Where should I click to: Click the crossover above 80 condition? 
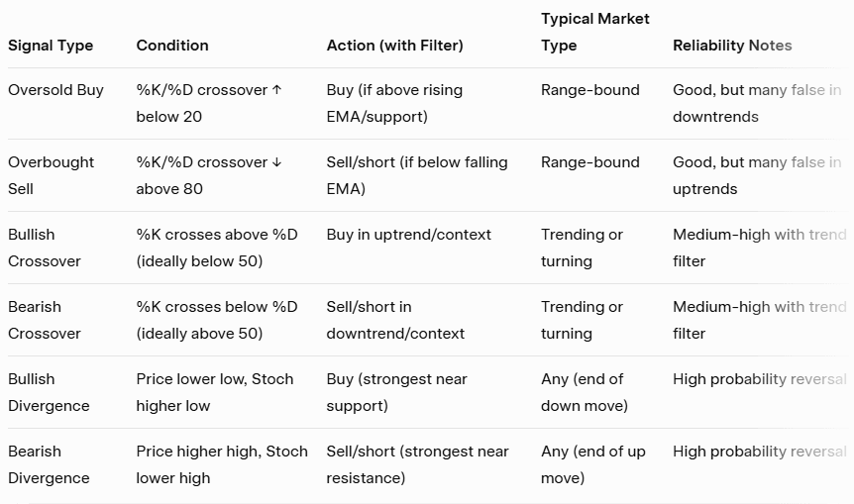point(209,175)
